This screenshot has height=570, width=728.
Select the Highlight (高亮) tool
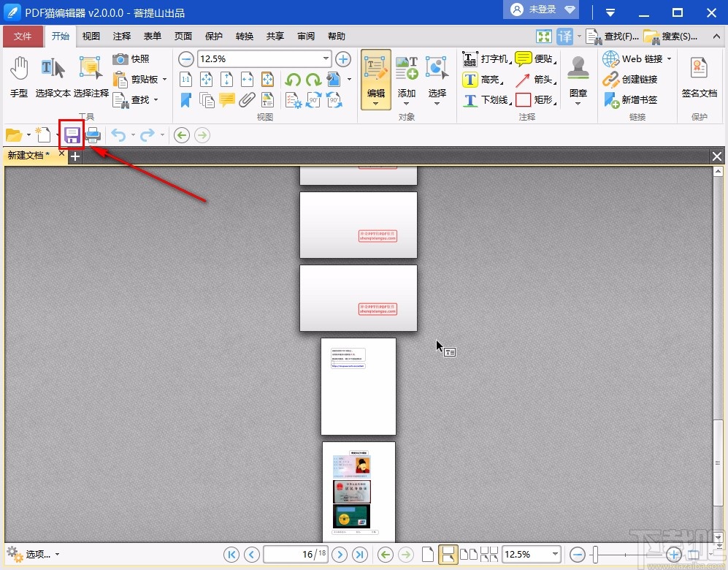(482, 80)
